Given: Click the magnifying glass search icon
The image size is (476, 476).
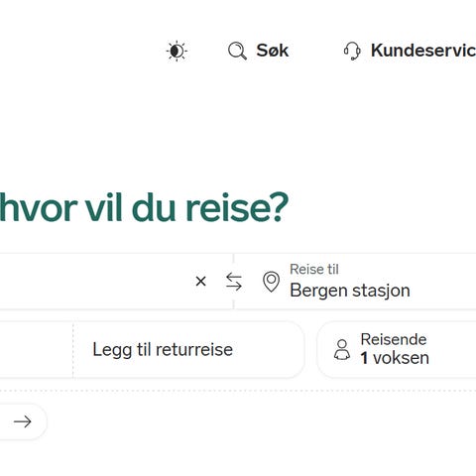Looking at the screenshot, I should pyautogui.click(x=237, y=51).
